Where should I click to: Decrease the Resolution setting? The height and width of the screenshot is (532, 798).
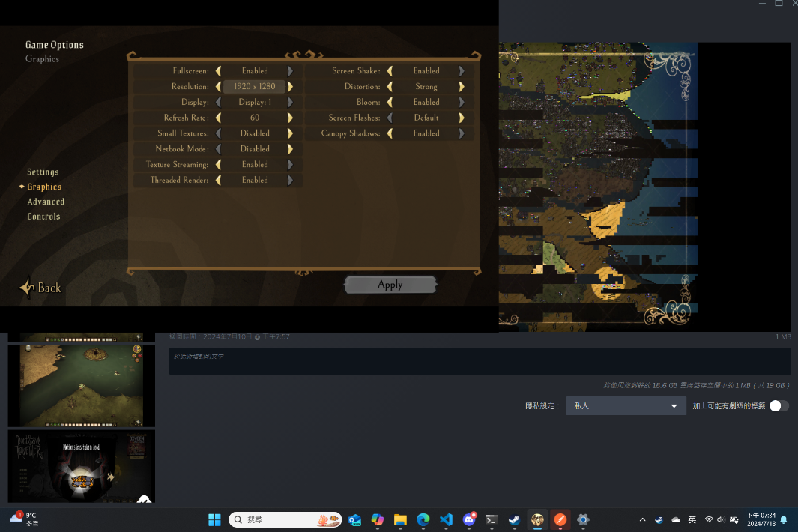point(218,87)
